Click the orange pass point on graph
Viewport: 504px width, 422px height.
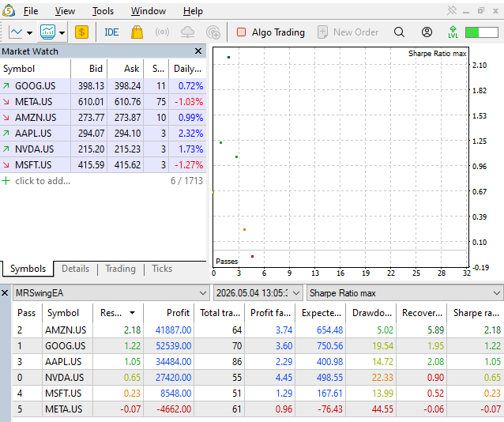tap(245, 230)
